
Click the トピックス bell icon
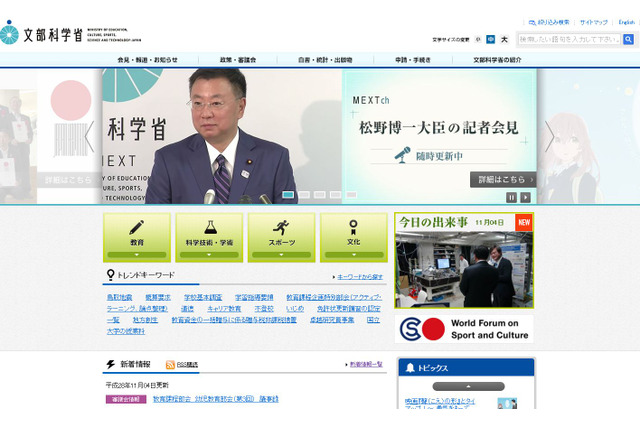click(x=410, y=368)
